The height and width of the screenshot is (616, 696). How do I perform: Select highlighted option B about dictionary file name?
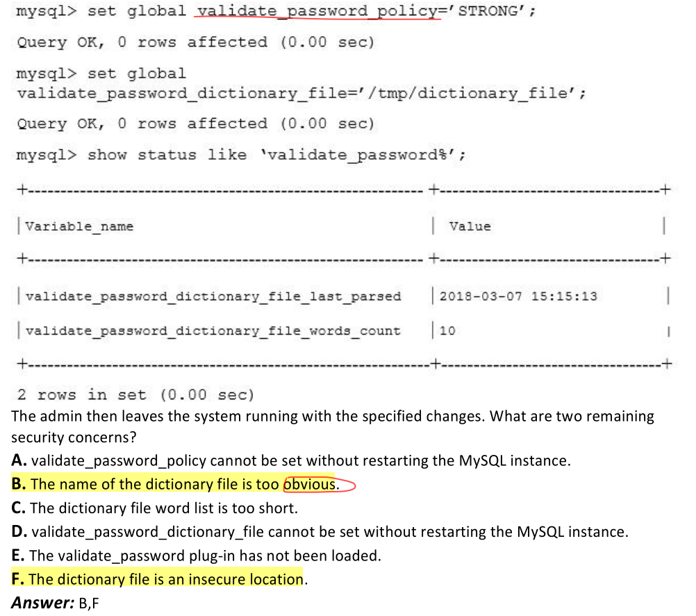click(175, 484)
